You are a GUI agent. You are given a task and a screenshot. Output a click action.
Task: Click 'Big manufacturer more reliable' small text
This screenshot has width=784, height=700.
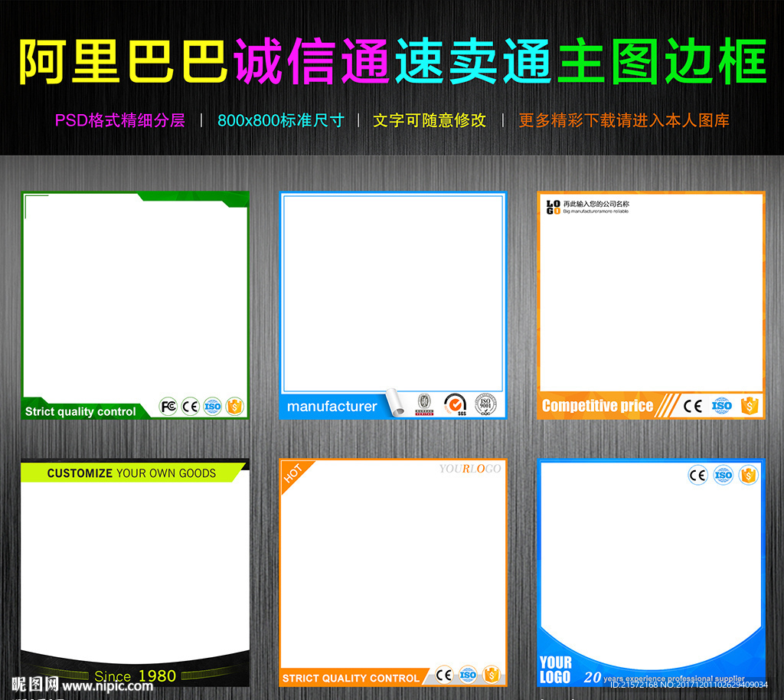[x=596, y=211]
